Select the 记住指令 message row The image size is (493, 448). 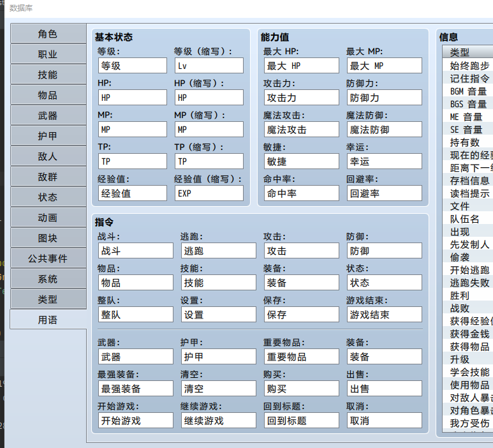pyautogui.click(x=468, y=78)
